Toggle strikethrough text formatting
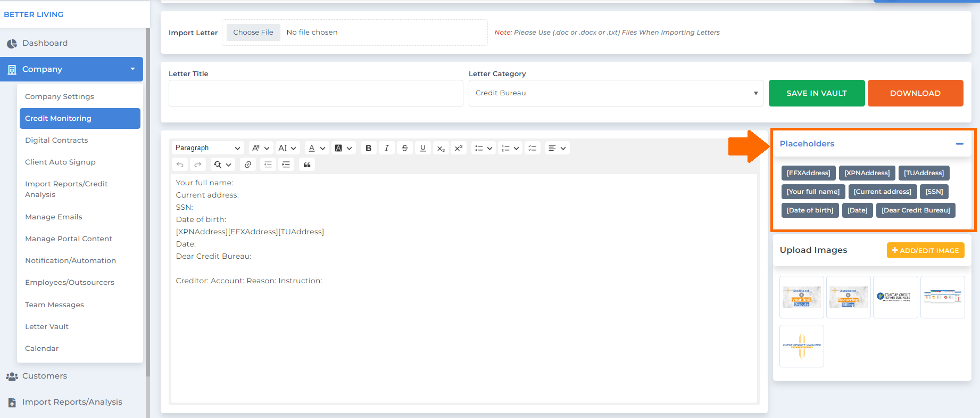 tap(405, 148)
